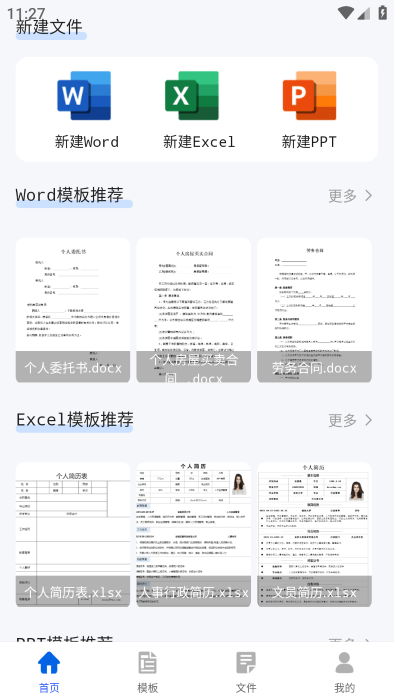Switch to the 首页 tab label
The image size is (394, 700).
click(49, 688)
